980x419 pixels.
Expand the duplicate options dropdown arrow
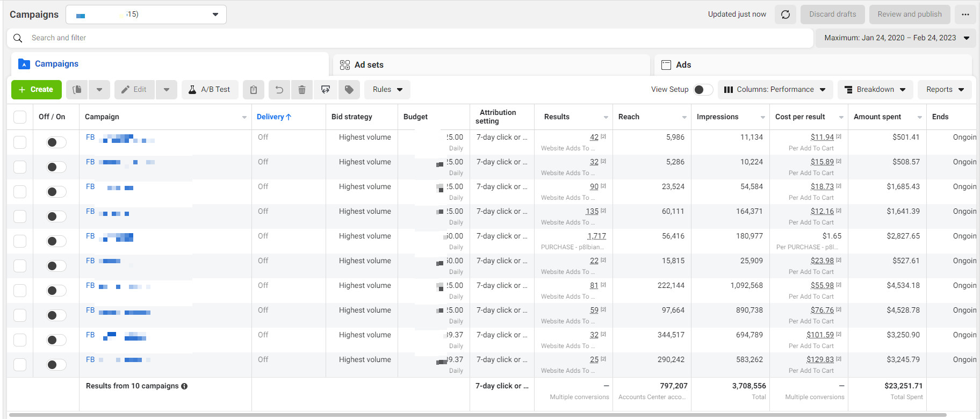(99, 90)
